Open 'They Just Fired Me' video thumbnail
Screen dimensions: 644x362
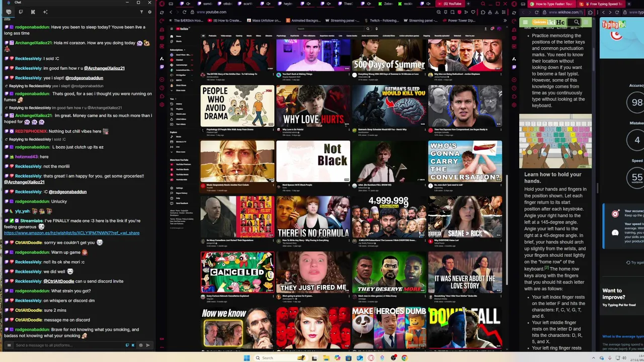[x=313, y=272]
